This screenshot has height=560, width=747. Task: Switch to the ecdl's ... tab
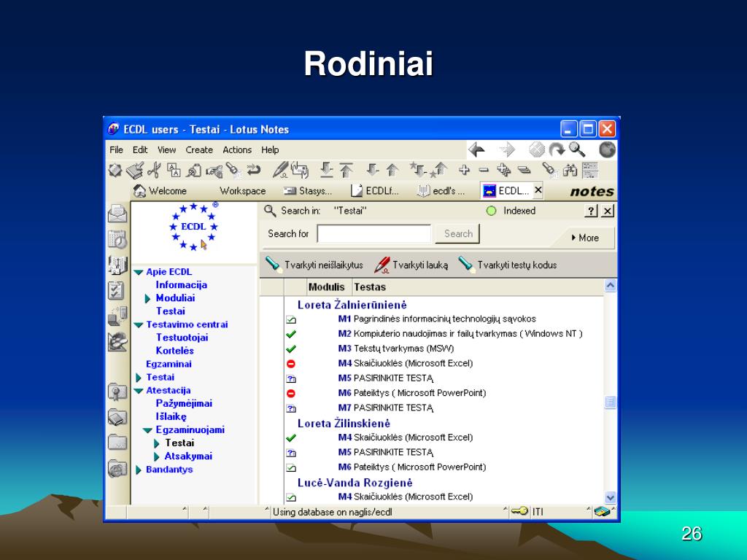point(441,191)
